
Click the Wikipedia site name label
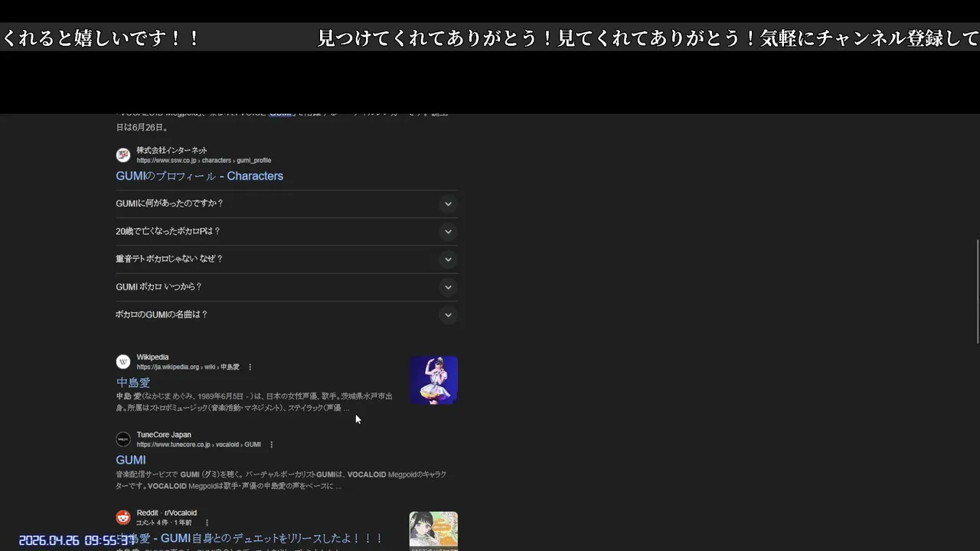[x=152, y=357]
